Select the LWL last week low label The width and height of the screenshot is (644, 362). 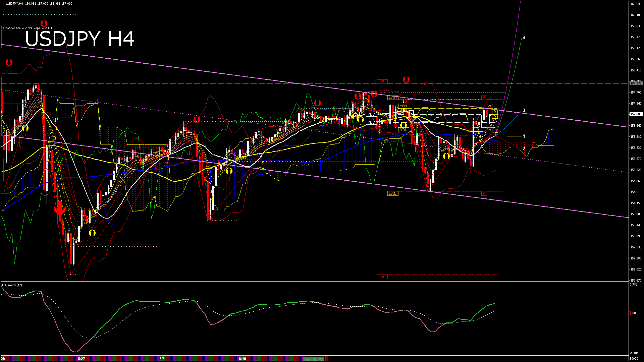pyautogui.click(x=392, y=193)
